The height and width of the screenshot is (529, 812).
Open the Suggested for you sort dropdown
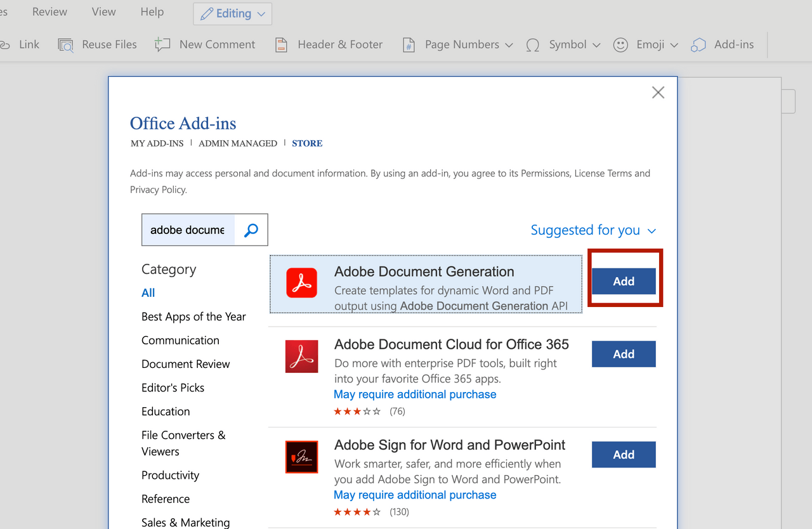[593, 230]
